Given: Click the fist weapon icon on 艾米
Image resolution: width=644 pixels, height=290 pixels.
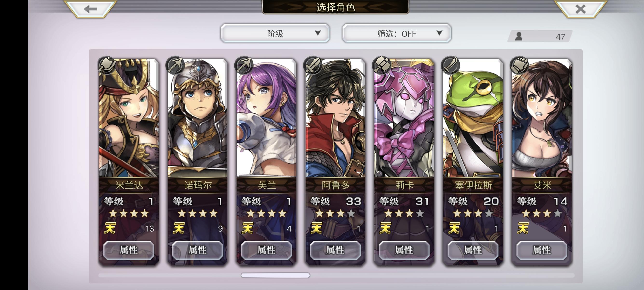Looking at the screenshot, I should click(x=519, y=65).
